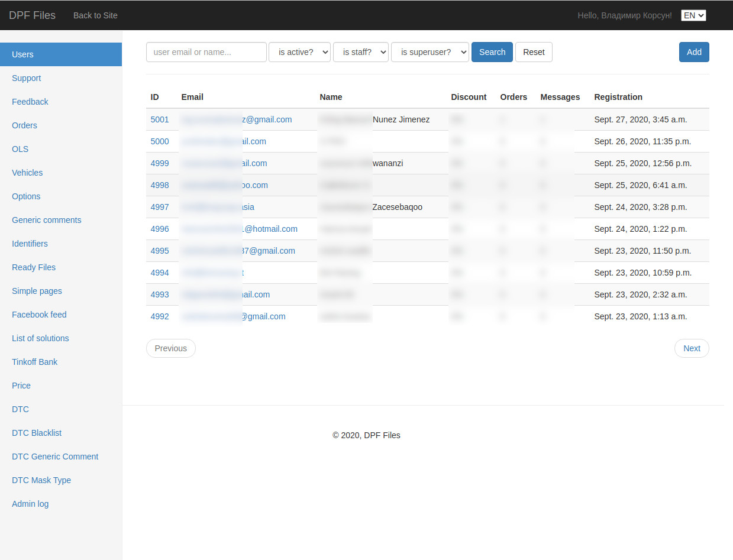Screen dimensions: 733x560
Task: Expand the "is staff?" filter dropdown
Action: 360,52
